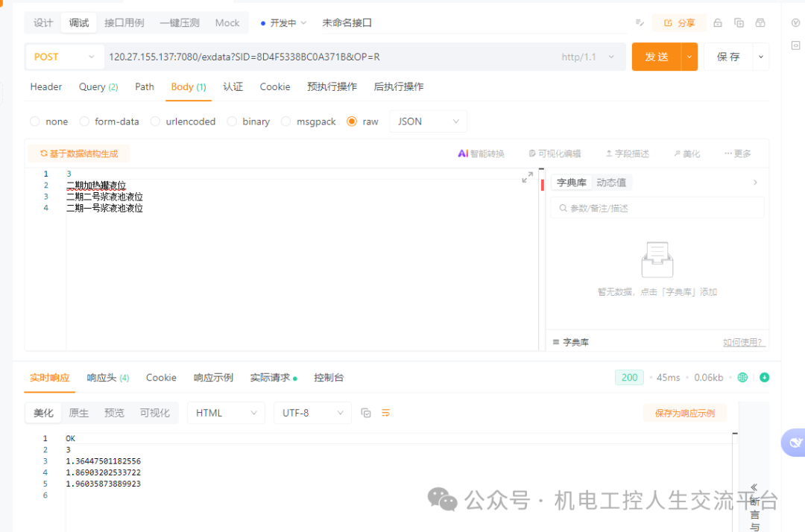This screenshot has width=805, height=532.
Task: Open the 预执行操作 tab
Action: click(332, 86)
